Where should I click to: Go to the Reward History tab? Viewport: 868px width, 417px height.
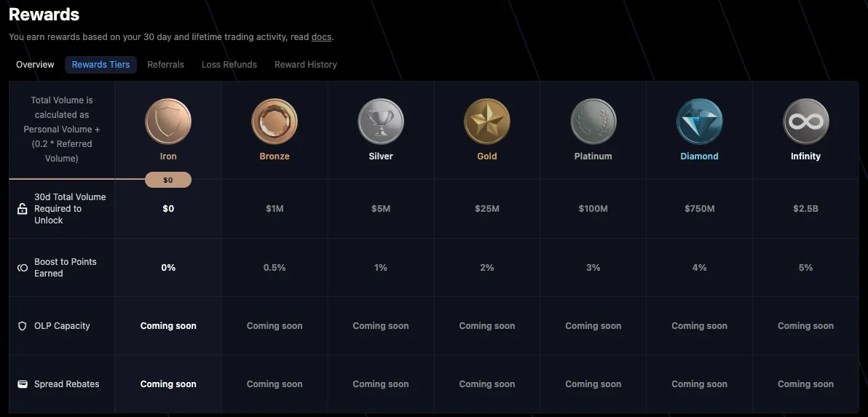[x=306, y=65]
